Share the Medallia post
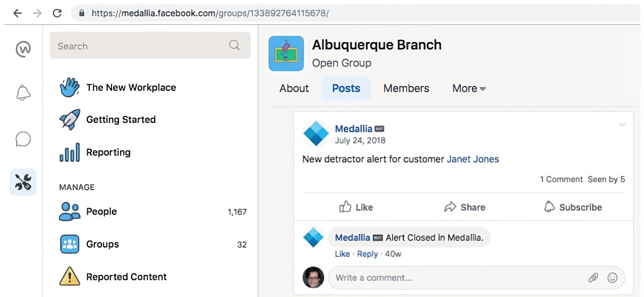644x297 pixels. pos(465,207)
